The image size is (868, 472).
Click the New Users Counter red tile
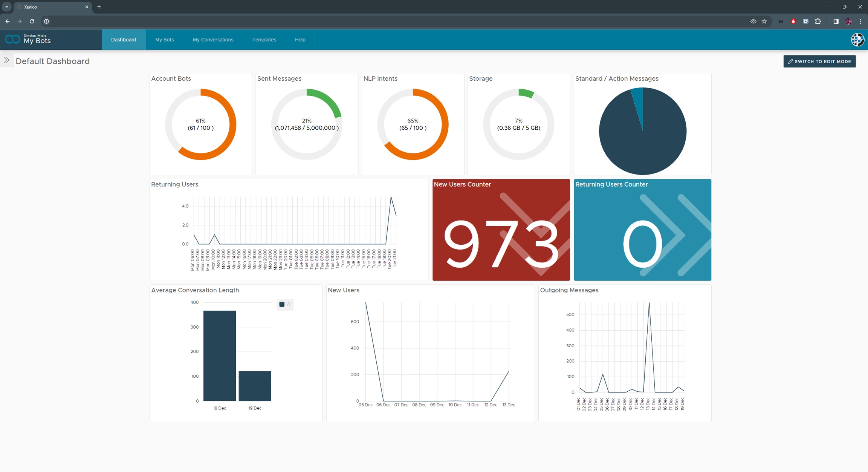tap(501, 230)
